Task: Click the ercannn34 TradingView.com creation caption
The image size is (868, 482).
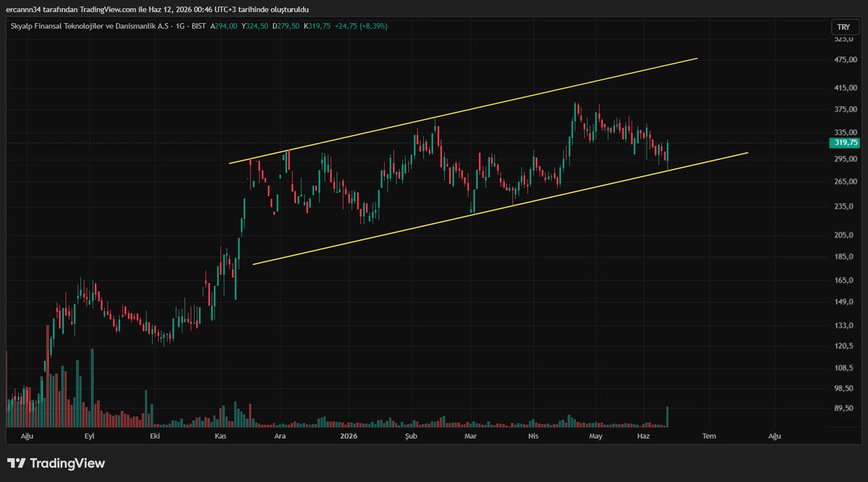Action: pyautogui.click(x=157, y=9)
